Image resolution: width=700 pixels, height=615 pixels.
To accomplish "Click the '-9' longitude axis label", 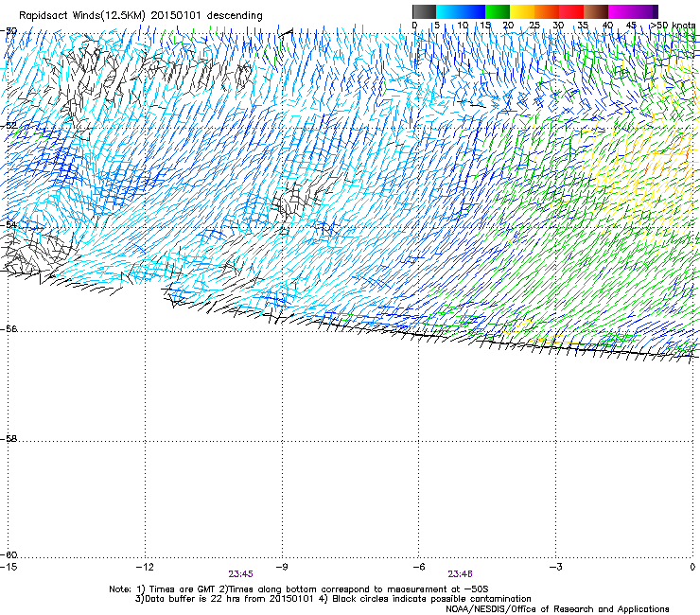I will [282, 567].
